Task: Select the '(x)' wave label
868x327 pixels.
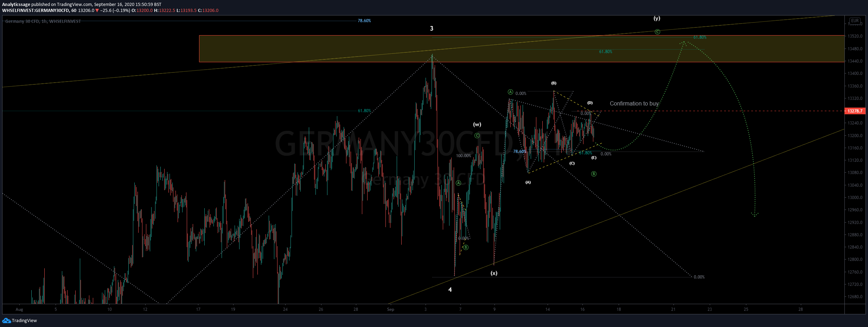Action: [494, 273]
